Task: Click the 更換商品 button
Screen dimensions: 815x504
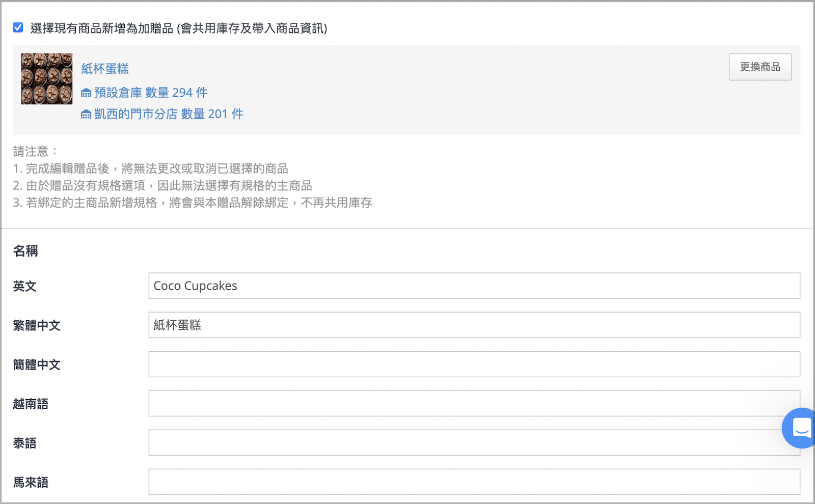Action: pyautogui.click(x=760, y=67)
